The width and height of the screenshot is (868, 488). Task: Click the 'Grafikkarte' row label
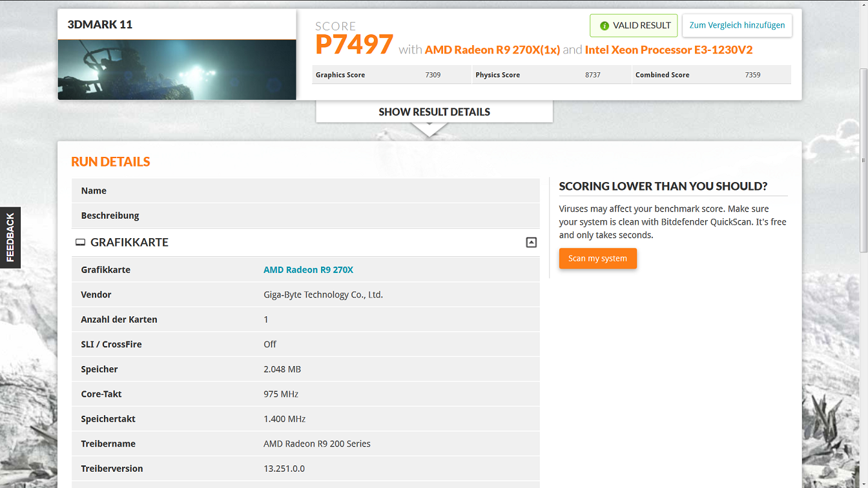pyautogui.click(x=106, y=270)
